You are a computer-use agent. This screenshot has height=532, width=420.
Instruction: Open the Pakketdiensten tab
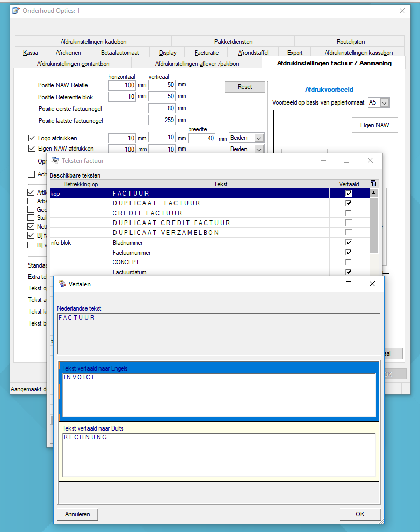tap(233, 42)
